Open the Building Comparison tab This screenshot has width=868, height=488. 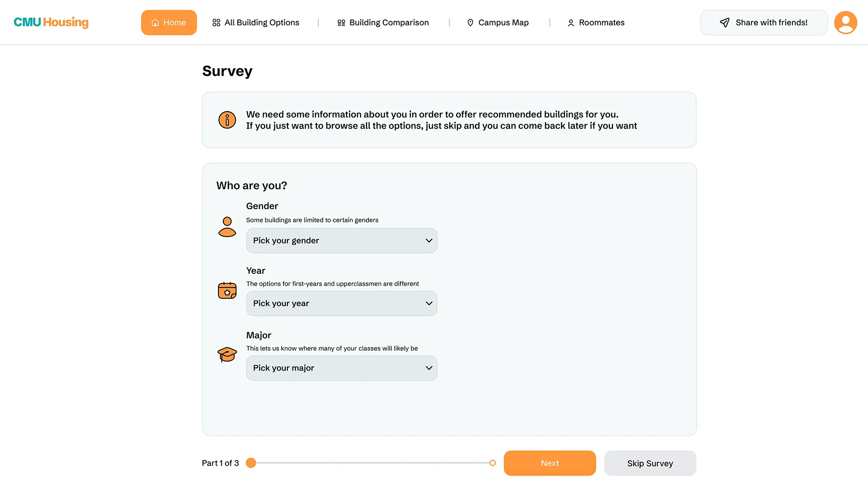click(383, 23)
